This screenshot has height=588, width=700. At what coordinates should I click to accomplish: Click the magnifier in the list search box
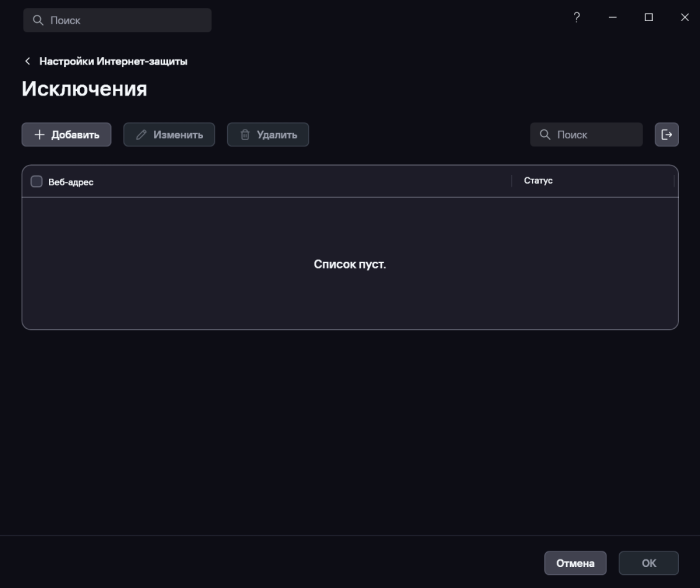545,135
